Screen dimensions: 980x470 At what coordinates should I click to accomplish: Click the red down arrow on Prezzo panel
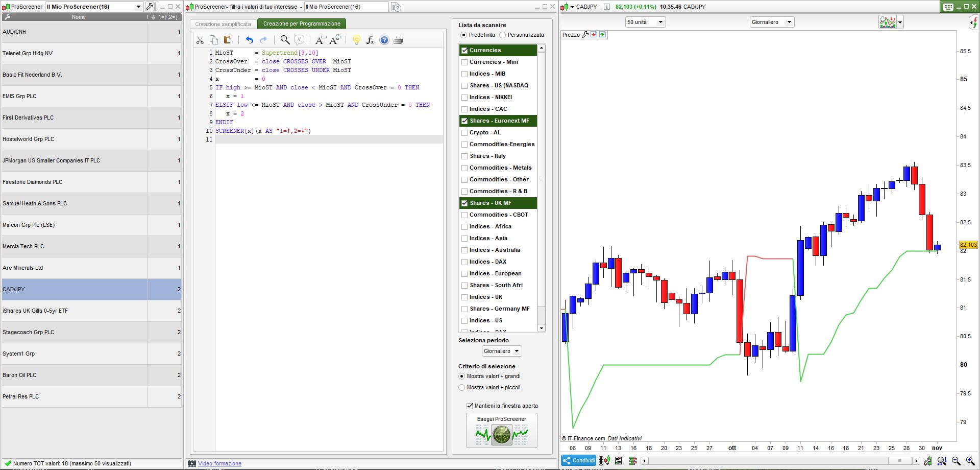pos(594,35)
